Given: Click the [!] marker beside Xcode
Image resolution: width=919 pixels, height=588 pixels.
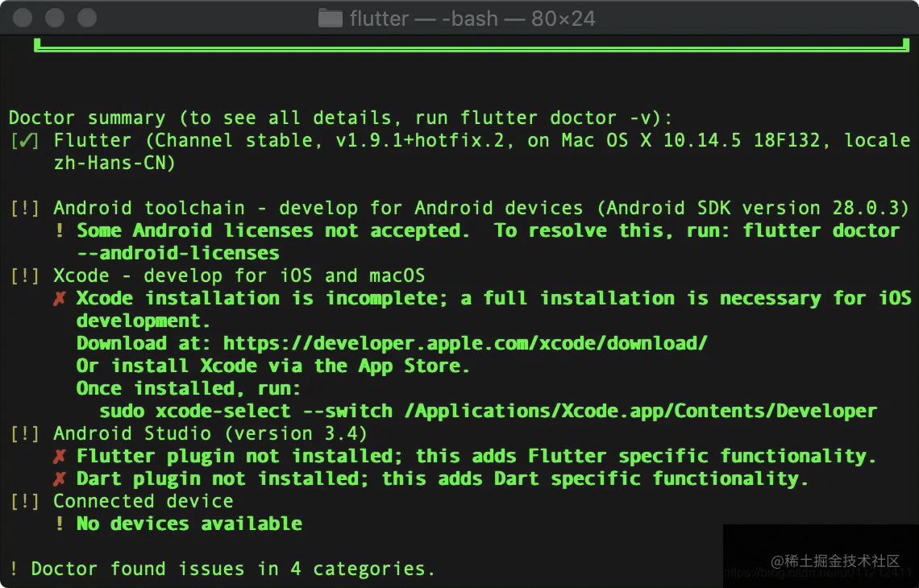Looking at the screenshot, I should [x=25, y=275].
